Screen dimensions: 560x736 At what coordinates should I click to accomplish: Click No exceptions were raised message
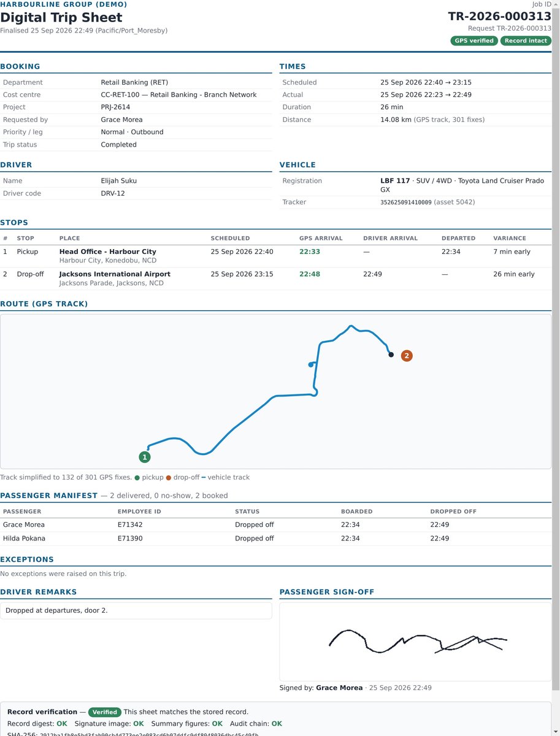click(x=63, y=573)
